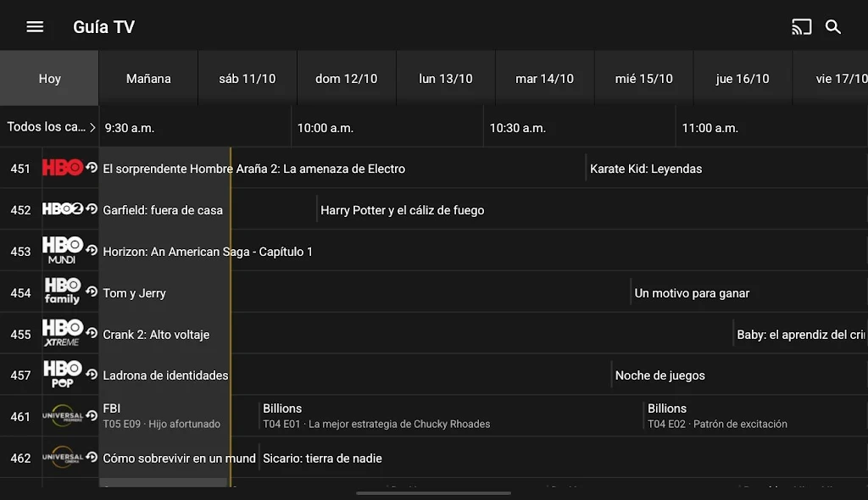
Task: Open Harry Potter y el cáliz de fuego
Action: tap(403, 210)
